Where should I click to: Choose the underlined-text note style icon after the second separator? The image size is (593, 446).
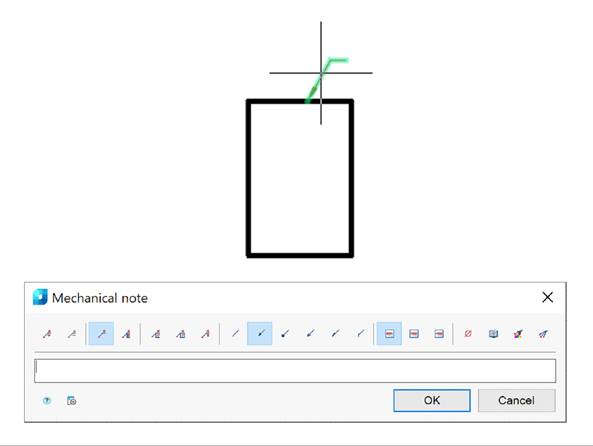click(156, 334)
